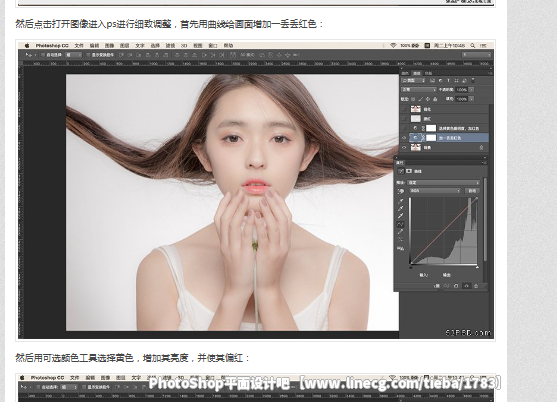Click the smooth curve values icon

(x=400, y=239)
